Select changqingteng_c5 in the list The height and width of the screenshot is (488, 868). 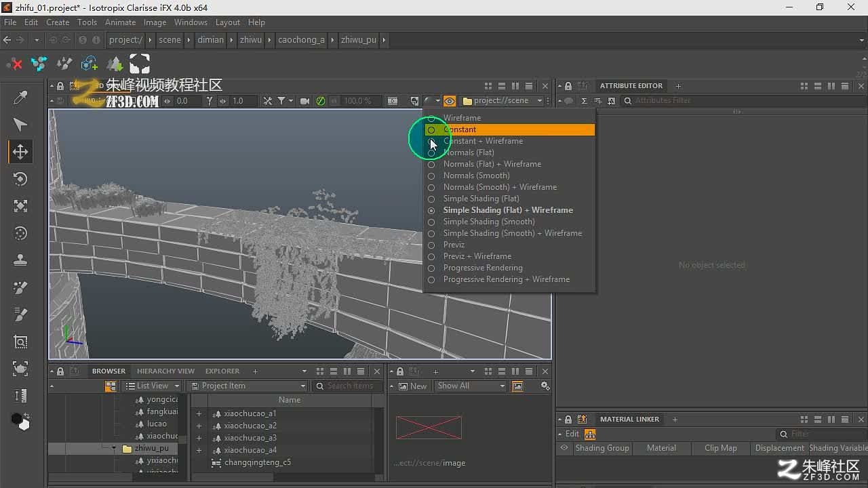pos(258,462)
